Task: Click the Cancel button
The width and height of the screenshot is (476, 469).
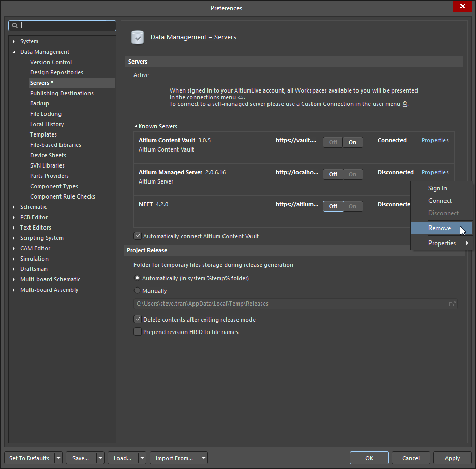Action: click(x=411, y=458)
